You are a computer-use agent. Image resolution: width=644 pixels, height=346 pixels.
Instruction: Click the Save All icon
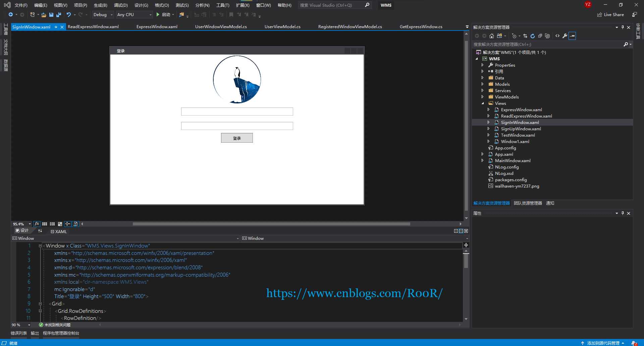point(59,15)
